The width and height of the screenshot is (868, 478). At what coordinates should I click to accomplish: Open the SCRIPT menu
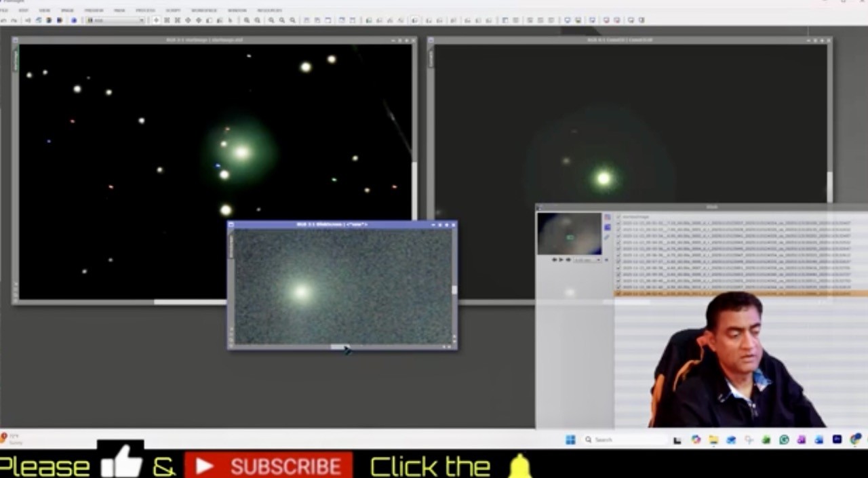click(x=173, y=10)
